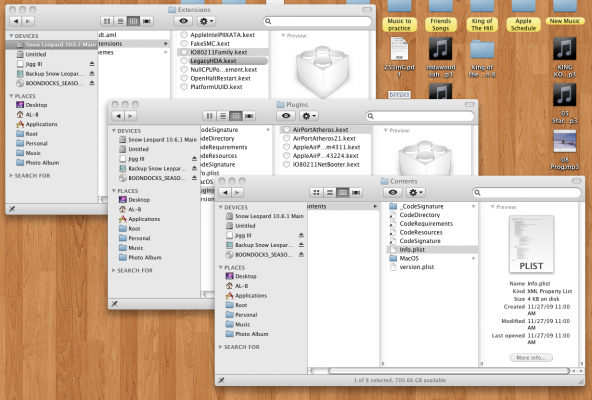This screenshot has height=400, width=592.
Task: Switch Contents window to list view
Action: tap(329, 193)
